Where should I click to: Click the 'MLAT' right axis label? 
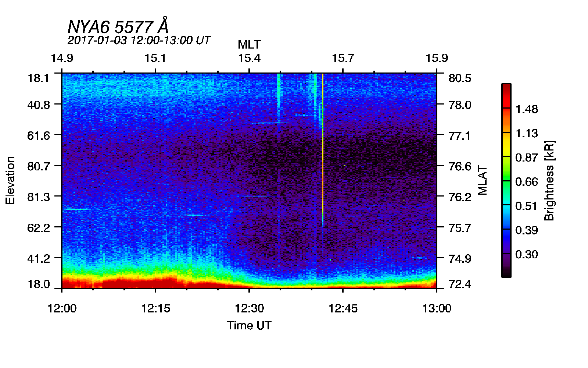pyautogui.click(x=482, y=180)
